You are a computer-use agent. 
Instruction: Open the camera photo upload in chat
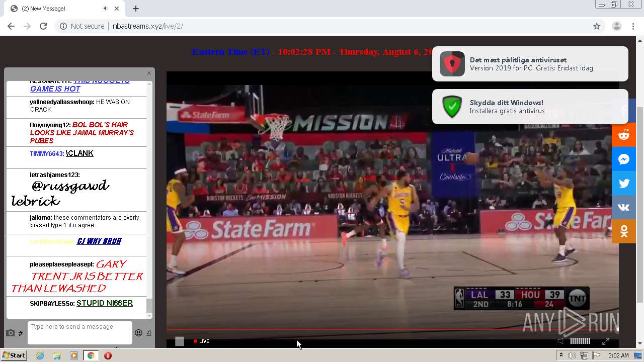tap(10, 333)
